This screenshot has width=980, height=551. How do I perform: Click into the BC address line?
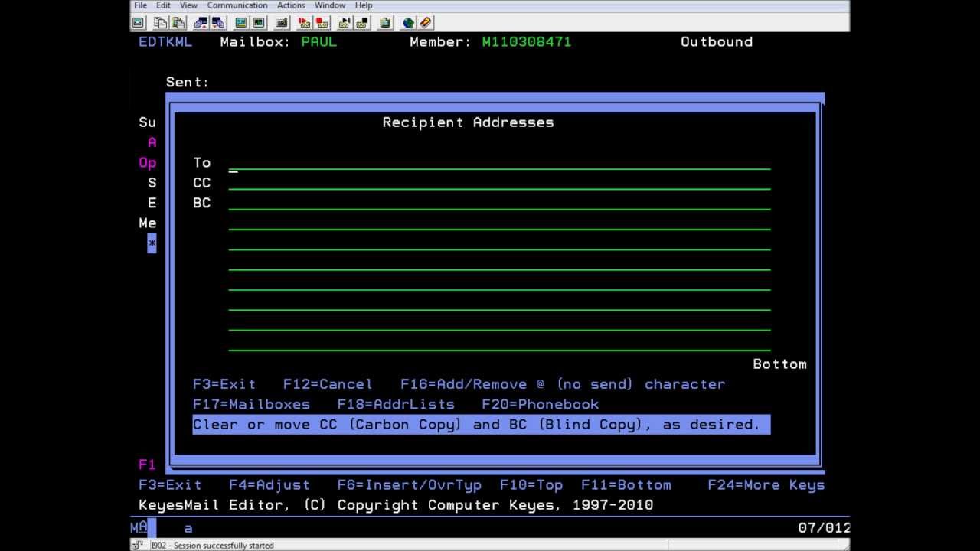[x=499, y=203]
